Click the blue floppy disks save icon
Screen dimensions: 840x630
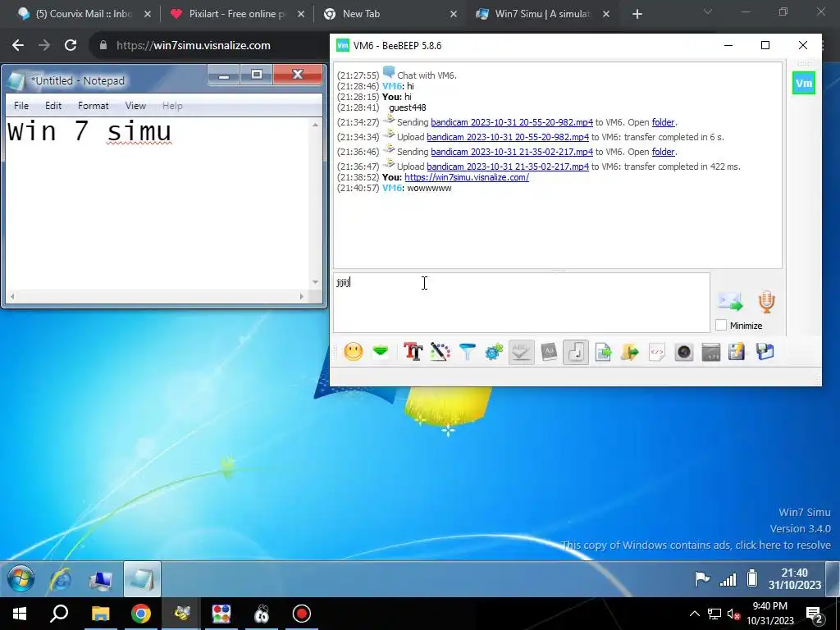[765, 352]
